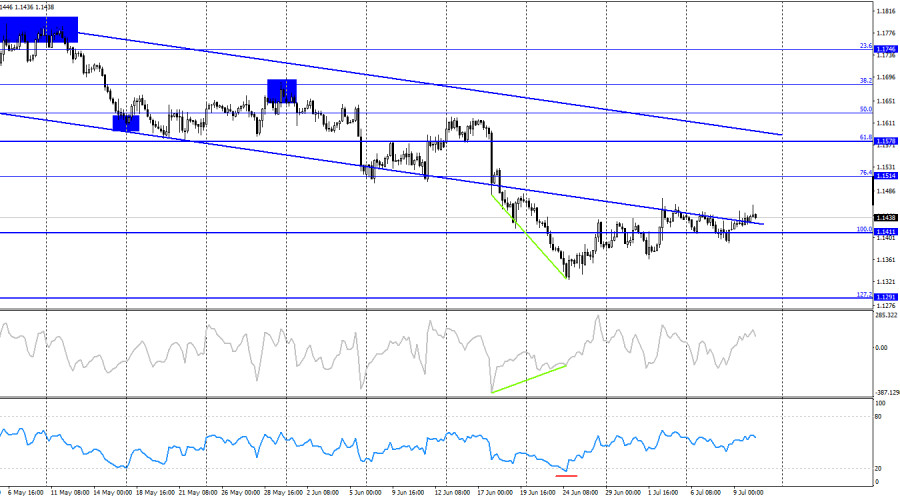Click the 1.1514 price level tag
The width and height of the screenshot is (900, 500).
coord(885,176)
